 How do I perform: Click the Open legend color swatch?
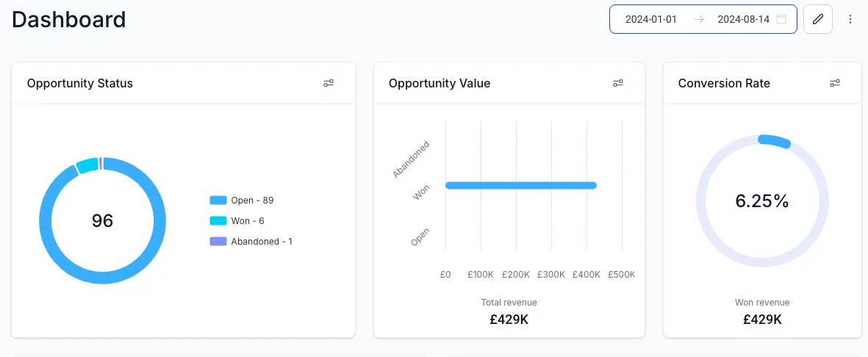pos(218,201)
